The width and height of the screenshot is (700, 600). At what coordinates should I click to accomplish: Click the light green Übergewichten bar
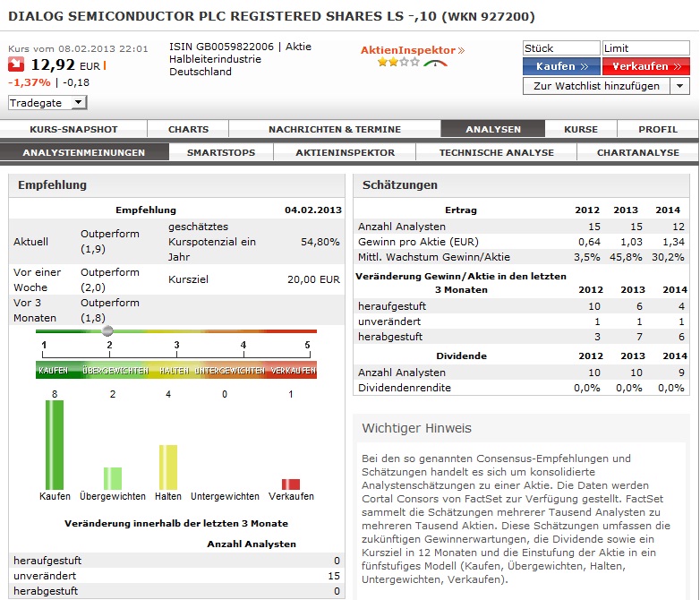coord(112,478)
